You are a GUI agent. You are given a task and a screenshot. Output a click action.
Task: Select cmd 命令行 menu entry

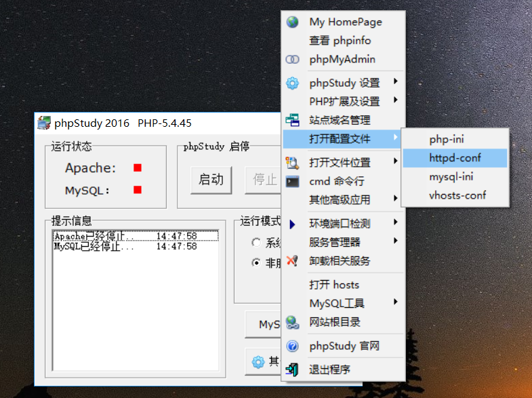point(344,182)
